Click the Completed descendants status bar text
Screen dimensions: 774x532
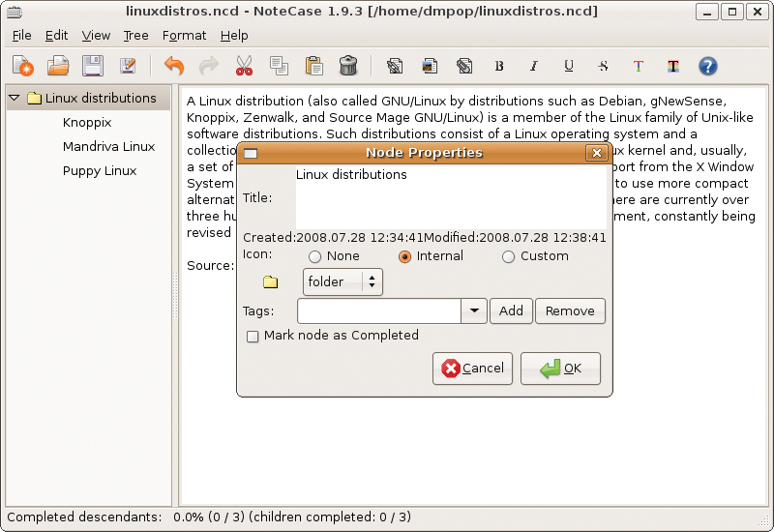coord(209,517)
